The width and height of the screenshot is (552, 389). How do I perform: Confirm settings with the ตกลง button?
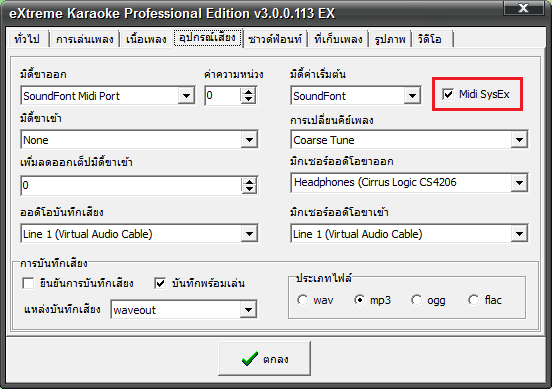click(264, 359)
